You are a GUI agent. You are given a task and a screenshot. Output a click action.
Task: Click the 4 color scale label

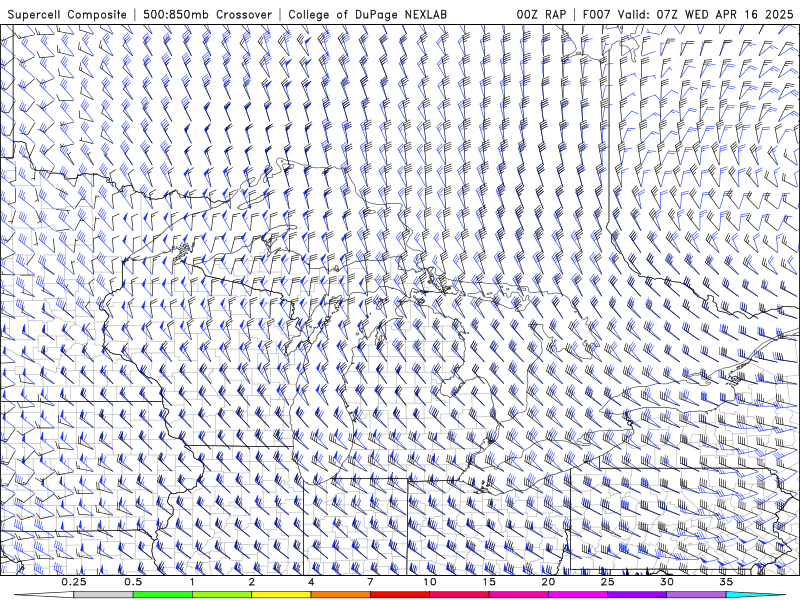311,582
